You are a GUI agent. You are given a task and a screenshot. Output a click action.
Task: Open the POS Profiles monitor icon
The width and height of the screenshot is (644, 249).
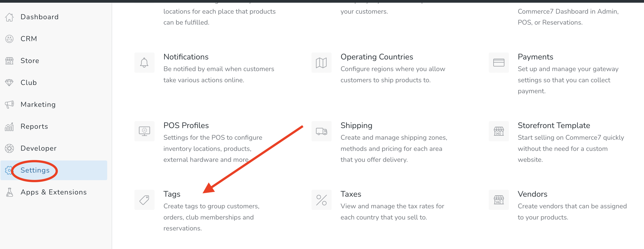144,131
